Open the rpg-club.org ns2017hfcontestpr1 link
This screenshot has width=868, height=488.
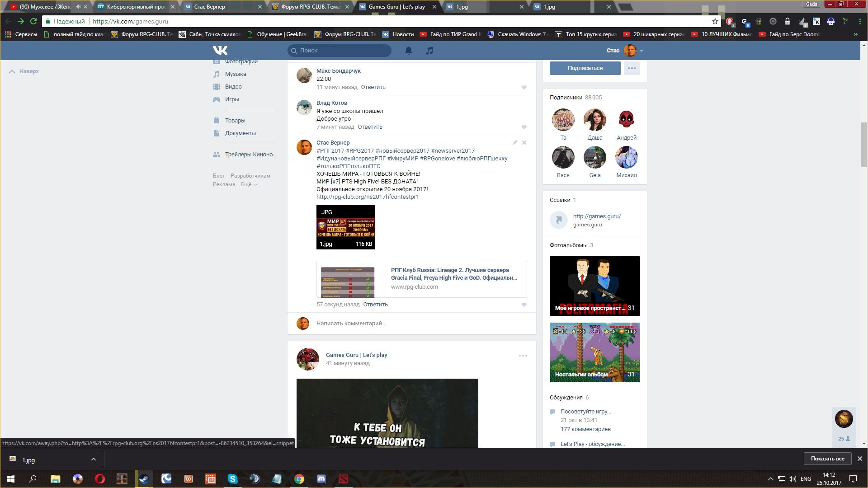point(368,197)
